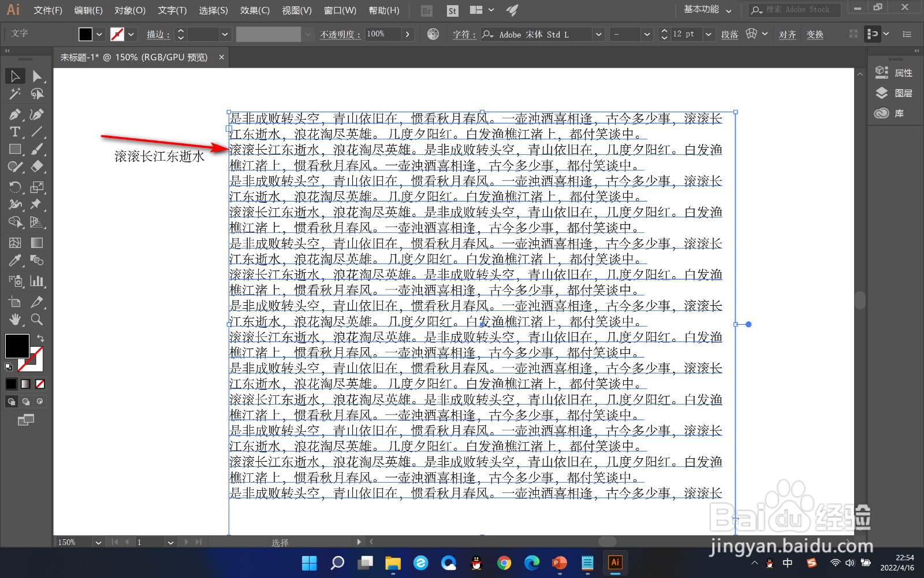Set paint mode to Gradient
The height and width of the screenshot is (578, 924).
(x=26, y=384)
